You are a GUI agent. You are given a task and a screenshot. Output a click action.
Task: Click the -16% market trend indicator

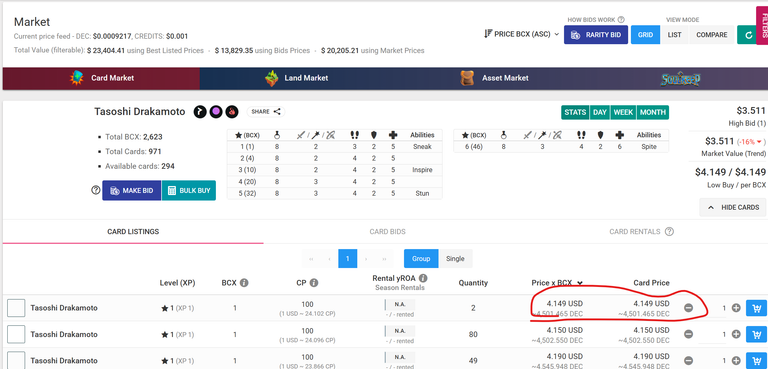751,142
